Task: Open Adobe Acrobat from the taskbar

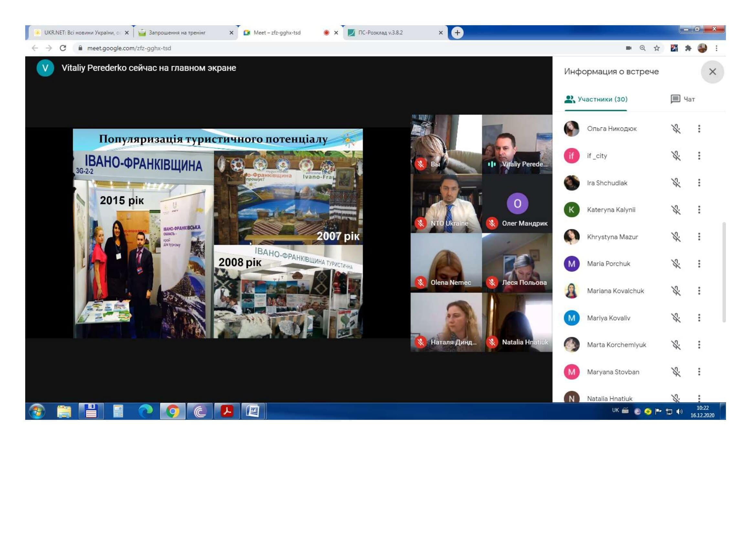Action: (227, 411)
